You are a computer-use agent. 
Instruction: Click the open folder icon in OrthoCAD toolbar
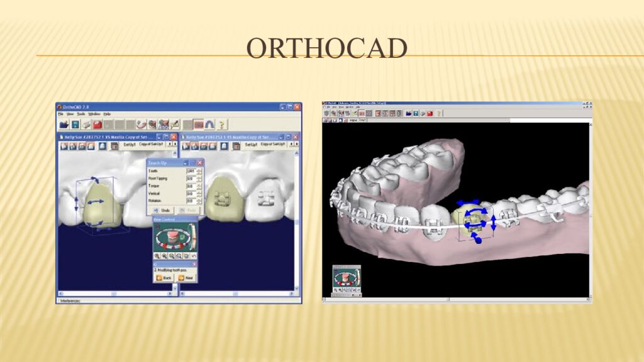click(64, 124)
